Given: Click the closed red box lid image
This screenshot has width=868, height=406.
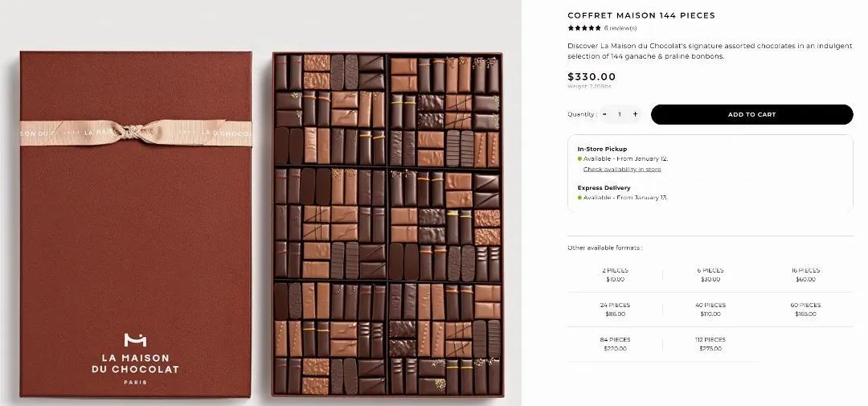Looking at the screenshot, I should tap(136, 224).
